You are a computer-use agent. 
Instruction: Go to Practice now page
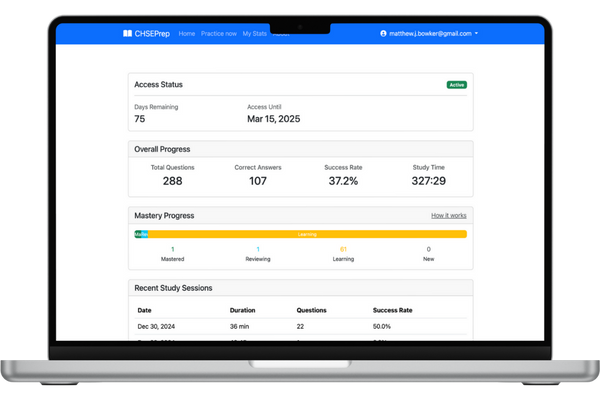pos(219,34)
